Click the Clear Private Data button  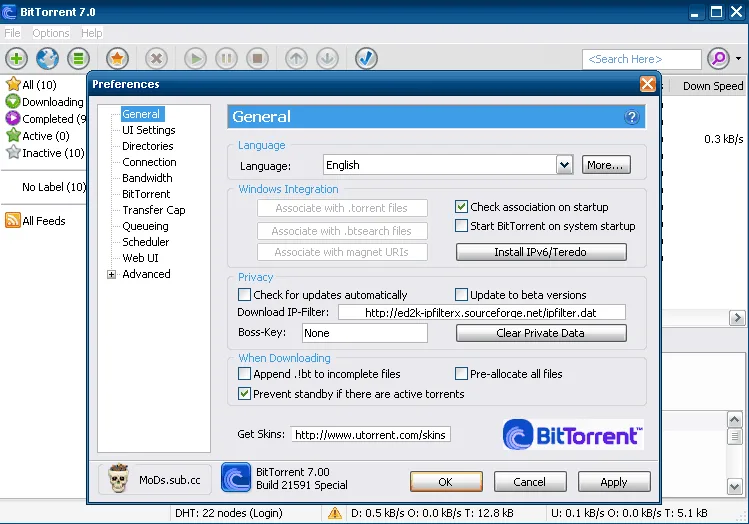tap(541, 333)
